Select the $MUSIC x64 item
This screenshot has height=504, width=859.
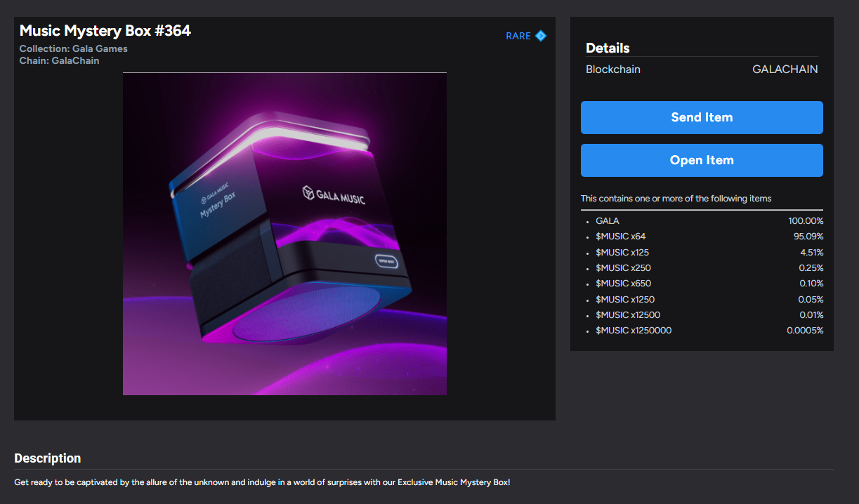(621, 237)
